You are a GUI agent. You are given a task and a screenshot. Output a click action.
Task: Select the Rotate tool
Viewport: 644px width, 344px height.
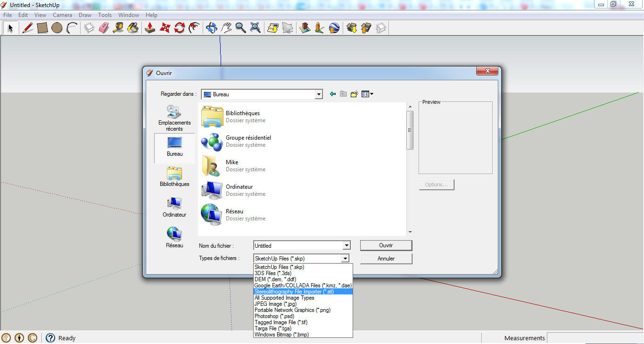(x=179, y=28)
